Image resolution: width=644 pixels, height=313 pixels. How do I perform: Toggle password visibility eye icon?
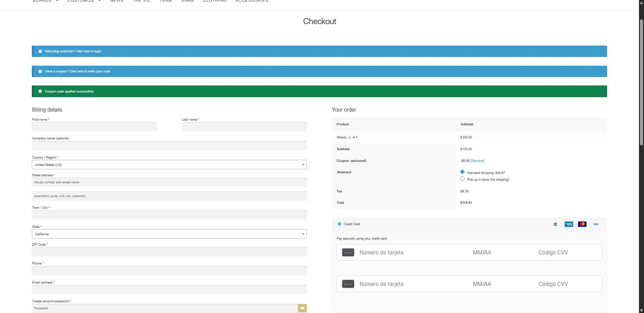point(302,308)
